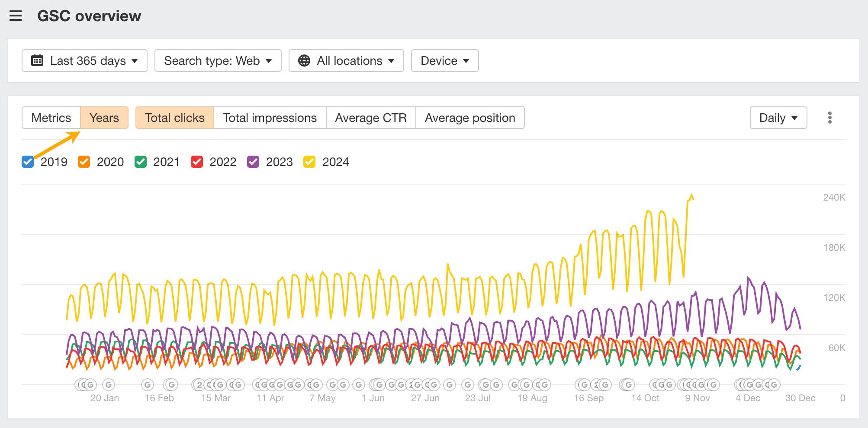
Task: Select the Average CTR view
Action: pyautogui.click(x=370, y=118)
